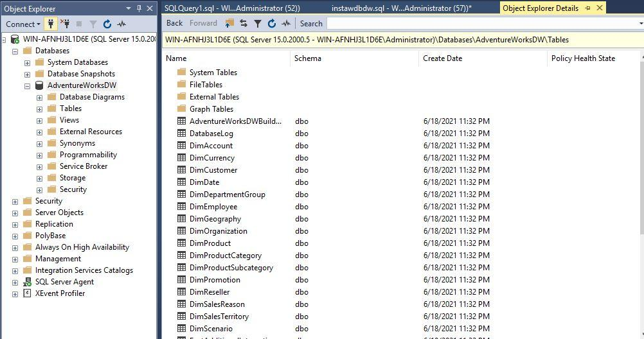Switch to the SQLQuery1.sql tab
The height and width of the screenshot is (339, 644).
(232, 8)
